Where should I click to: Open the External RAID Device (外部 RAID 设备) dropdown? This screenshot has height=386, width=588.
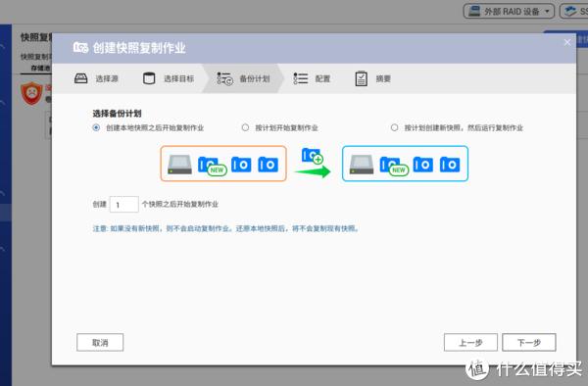click(509, 11)
